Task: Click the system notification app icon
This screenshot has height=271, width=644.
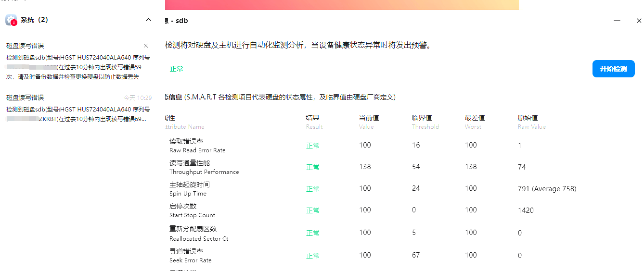Action: tap(11, 20)
